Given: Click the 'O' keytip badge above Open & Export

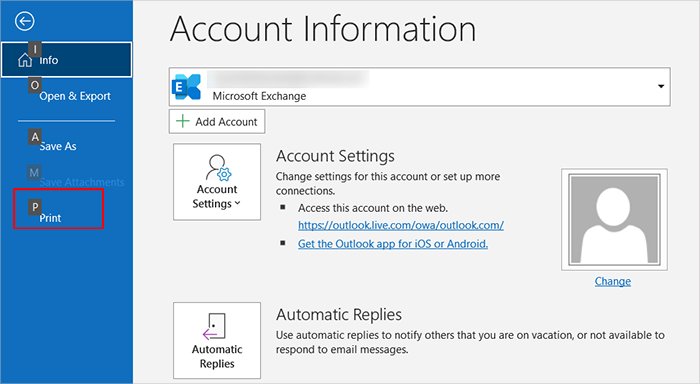Looking at the screenshot, I should 35,85.
